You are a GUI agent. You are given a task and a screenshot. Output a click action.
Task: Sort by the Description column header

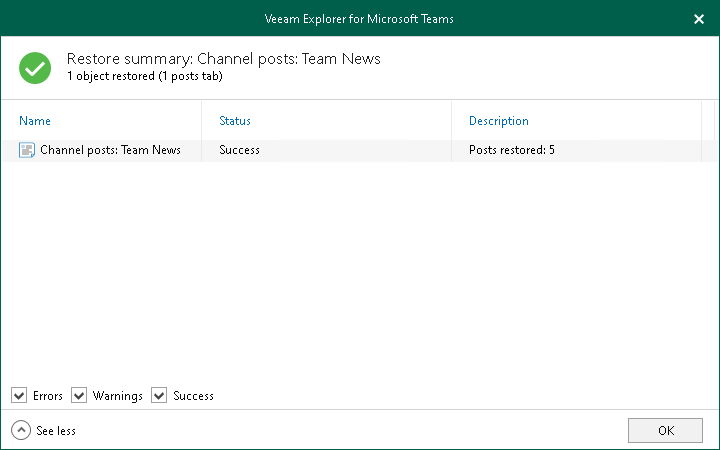(x=499, y=121)
